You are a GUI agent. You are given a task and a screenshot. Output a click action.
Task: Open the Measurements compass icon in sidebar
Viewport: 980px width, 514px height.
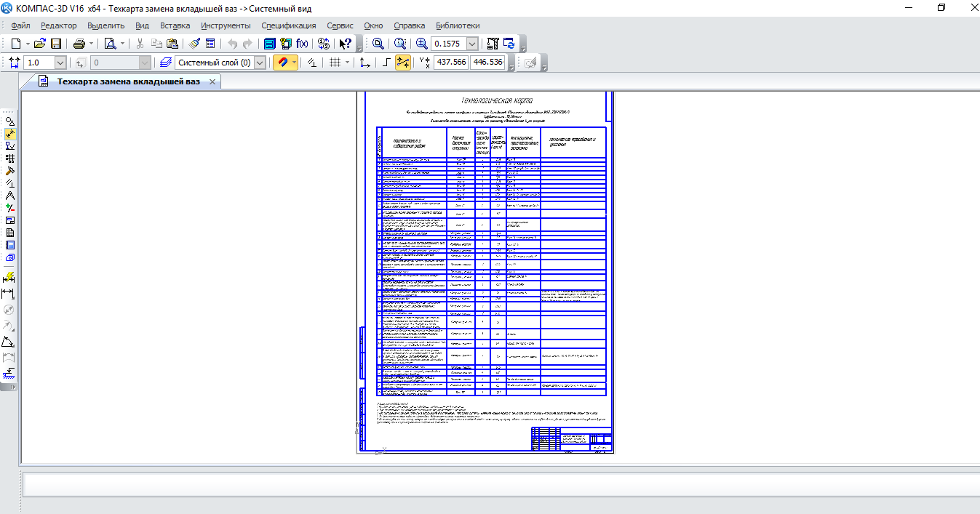click(10, 196)
